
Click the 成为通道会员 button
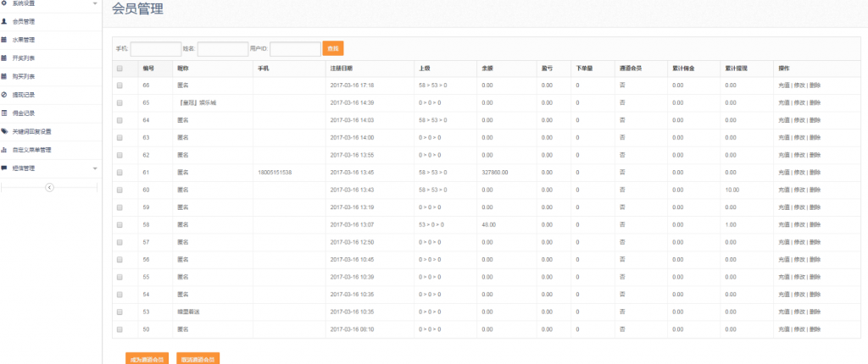point(147,358)
